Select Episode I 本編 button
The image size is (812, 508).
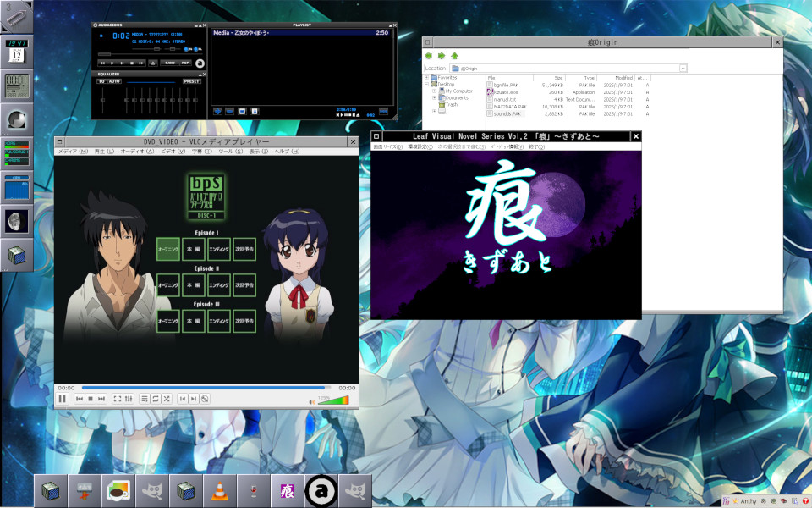pos(194,249)
